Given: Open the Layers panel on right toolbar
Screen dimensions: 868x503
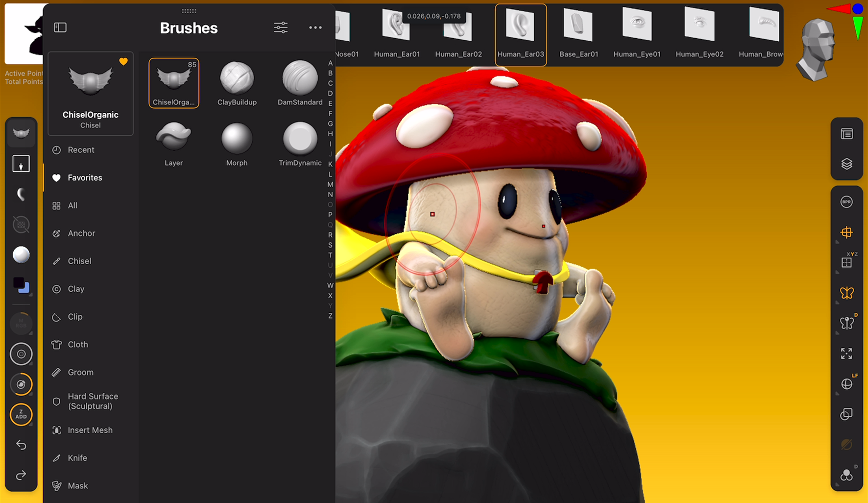Looking at the screenshot, I should pos(846,164).
